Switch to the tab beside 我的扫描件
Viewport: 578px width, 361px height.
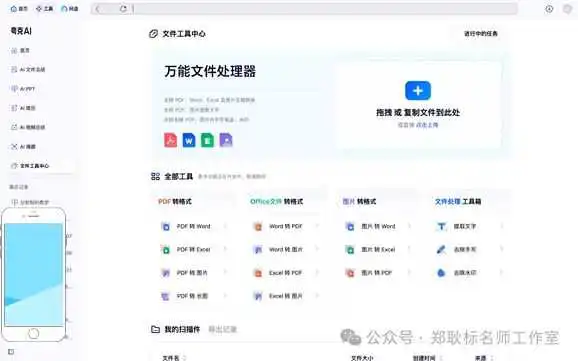click(223, 329)
